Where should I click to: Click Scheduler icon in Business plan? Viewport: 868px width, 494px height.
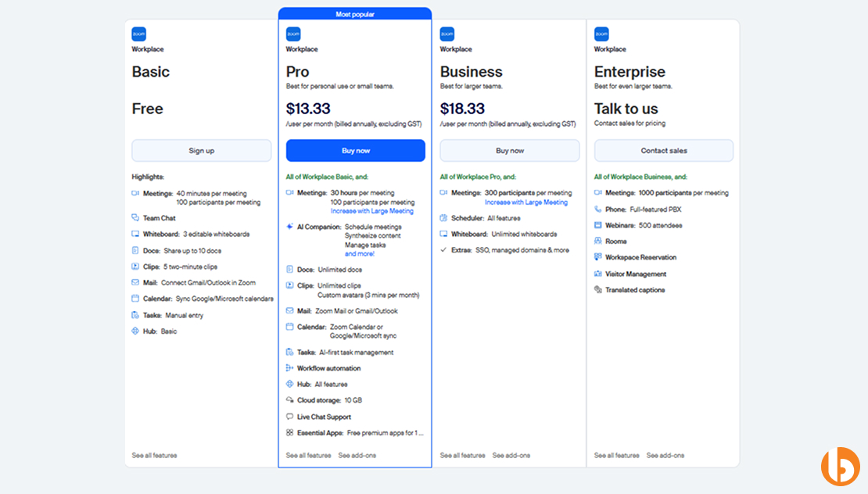(443, 218)
